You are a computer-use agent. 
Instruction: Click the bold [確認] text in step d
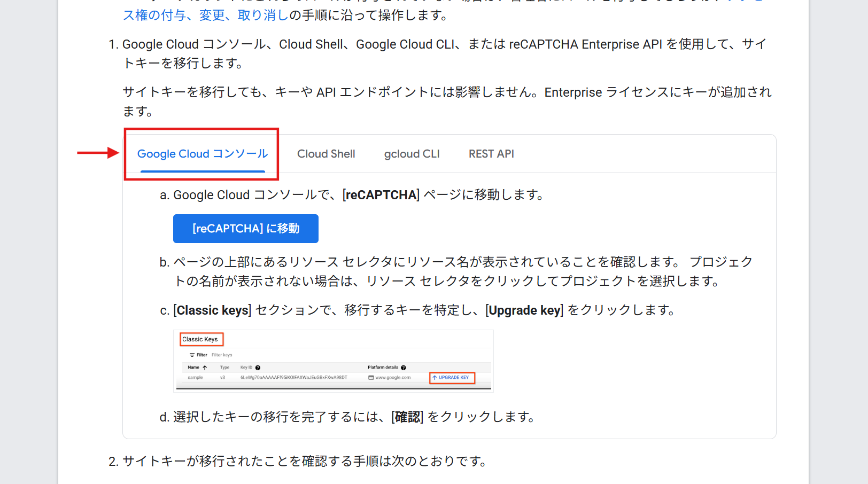tap(407, 417)
